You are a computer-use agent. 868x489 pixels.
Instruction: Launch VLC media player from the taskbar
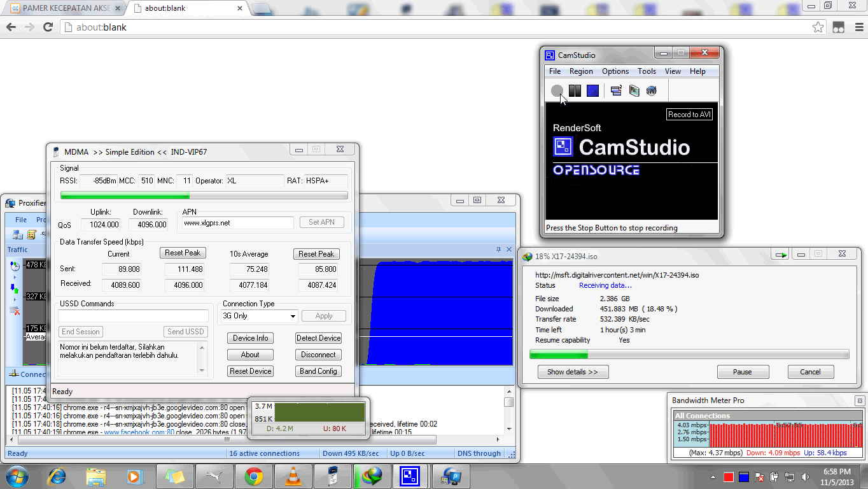(x=293, y=476)
